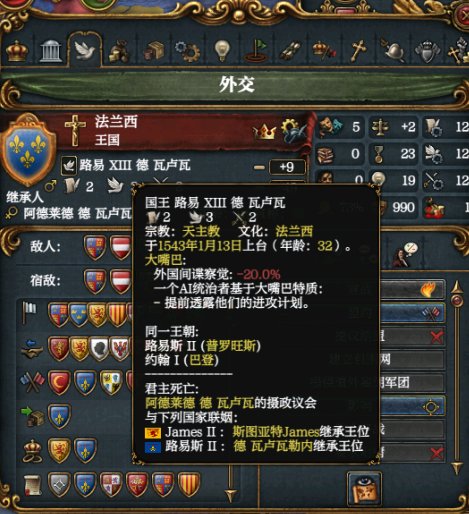The width and height of the screenshot is (469, 514).
Task: Click the Catholic crucifix religion icon
Action: (75, 131)
